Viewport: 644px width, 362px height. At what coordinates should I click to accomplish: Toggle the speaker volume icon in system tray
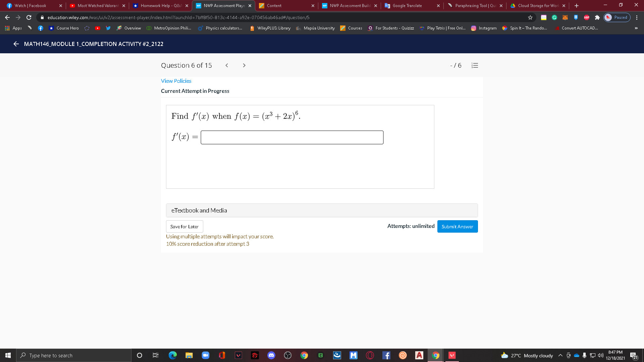coord(600,355)
